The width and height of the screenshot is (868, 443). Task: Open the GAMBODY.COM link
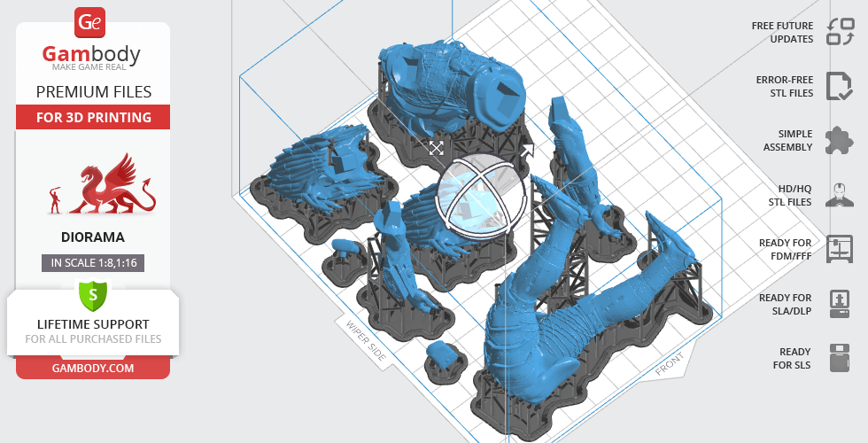click(92, 367)
